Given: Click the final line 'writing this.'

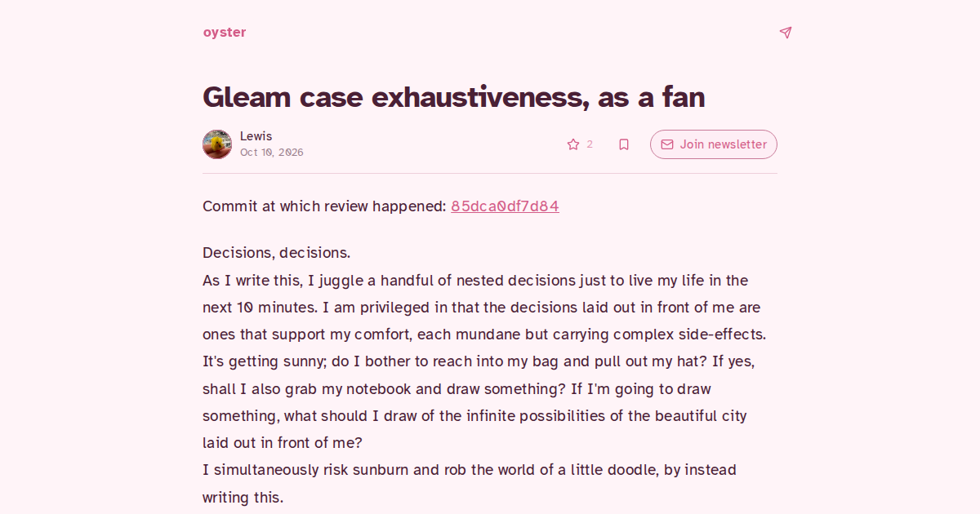Looking at the screenshot, I should coord(243,497).
